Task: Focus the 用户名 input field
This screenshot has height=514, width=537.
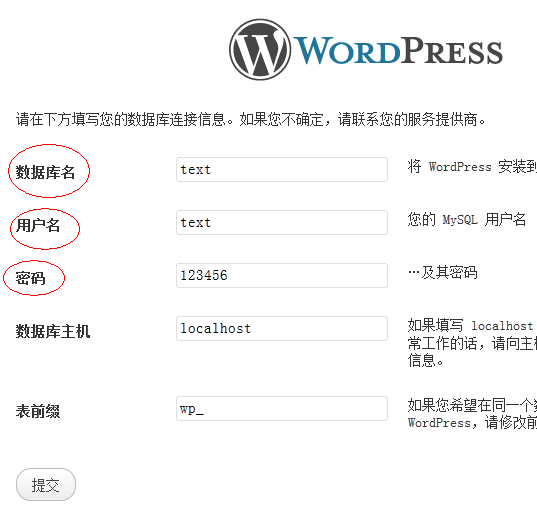Action: pyautogui.click(x=282, y=223)
